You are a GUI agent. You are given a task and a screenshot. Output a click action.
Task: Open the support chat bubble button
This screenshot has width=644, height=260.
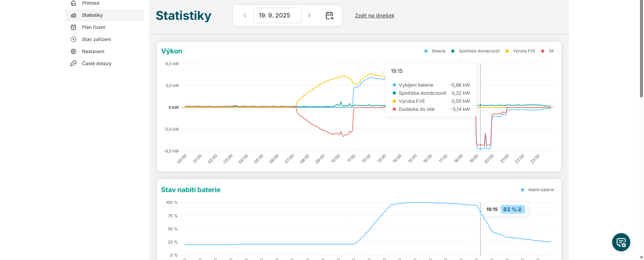621,242
